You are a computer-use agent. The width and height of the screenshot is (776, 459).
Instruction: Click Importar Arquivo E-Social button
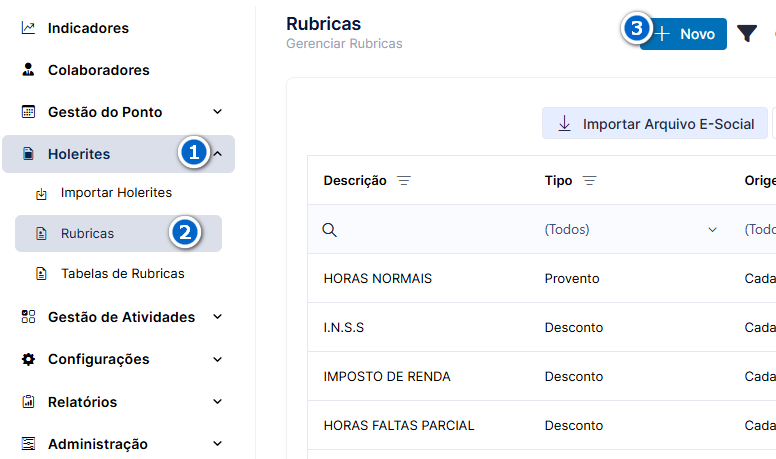[655, 123]
